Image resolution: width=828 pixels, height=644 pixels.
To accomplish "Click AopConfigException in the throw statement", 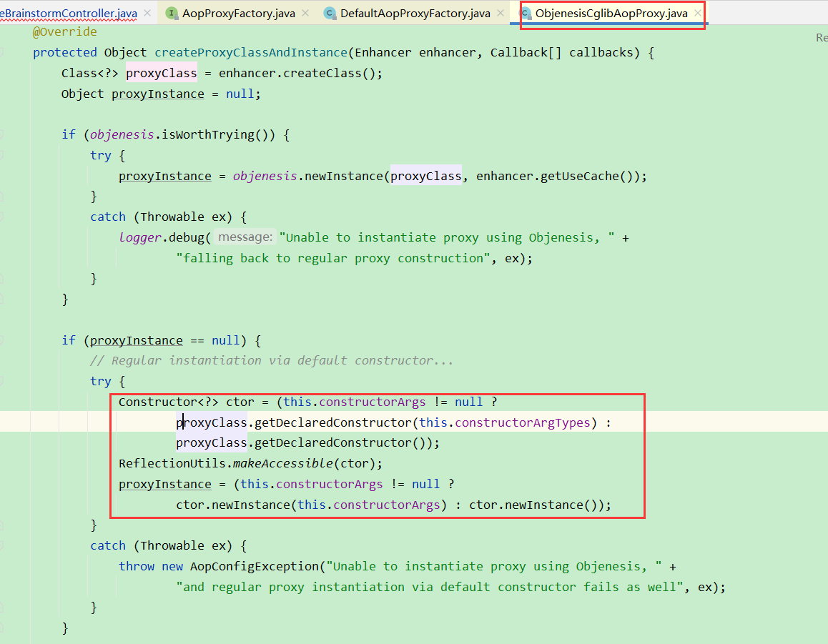I will 255,566.
